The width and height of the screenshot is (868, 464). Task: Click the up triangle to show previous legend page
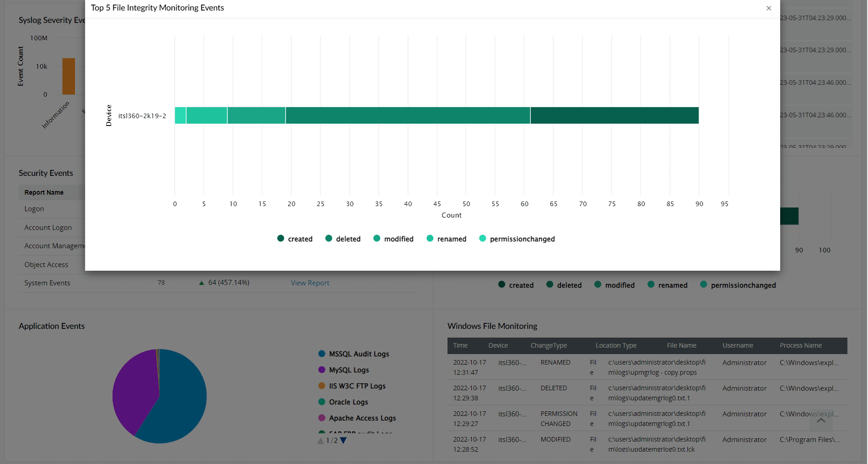click(320, 440)
